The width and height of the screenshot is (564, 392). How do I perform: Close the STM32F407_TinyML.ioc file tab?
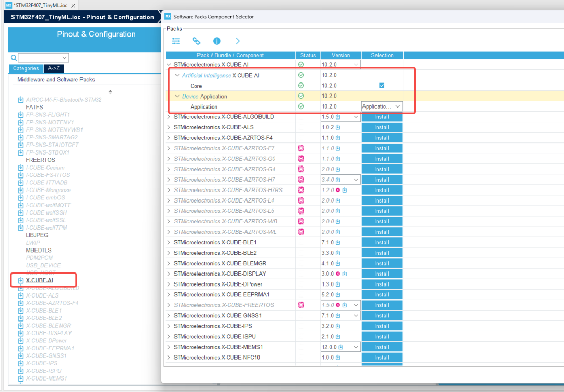coord(73,6)
